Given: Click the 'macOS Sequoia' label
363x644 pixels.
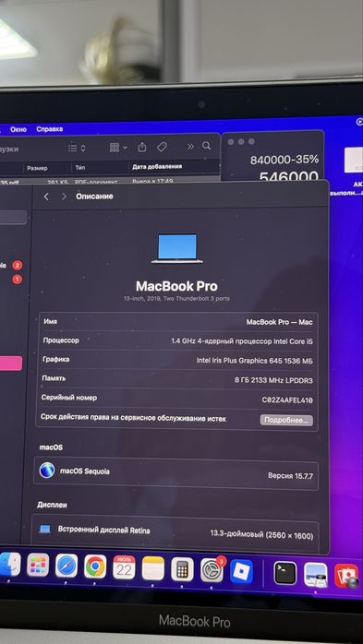Looking at the screenshot, I should coord(85,471).
